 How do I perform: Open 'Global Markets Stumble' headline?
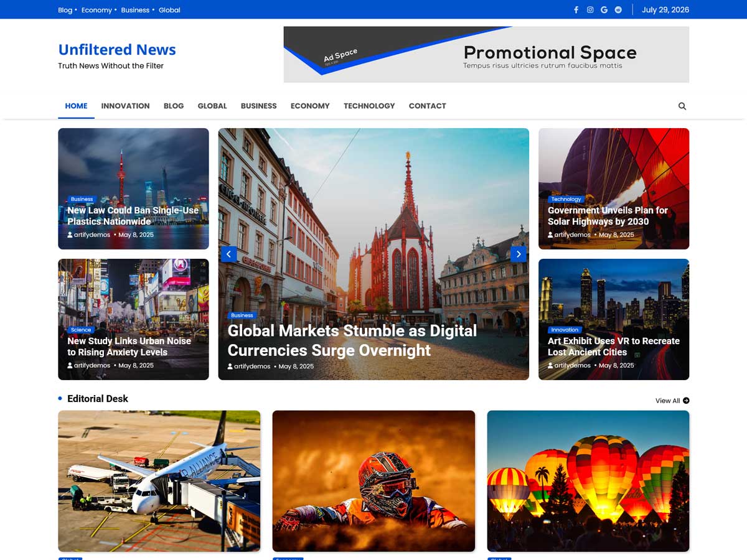(x=352, y=340)
